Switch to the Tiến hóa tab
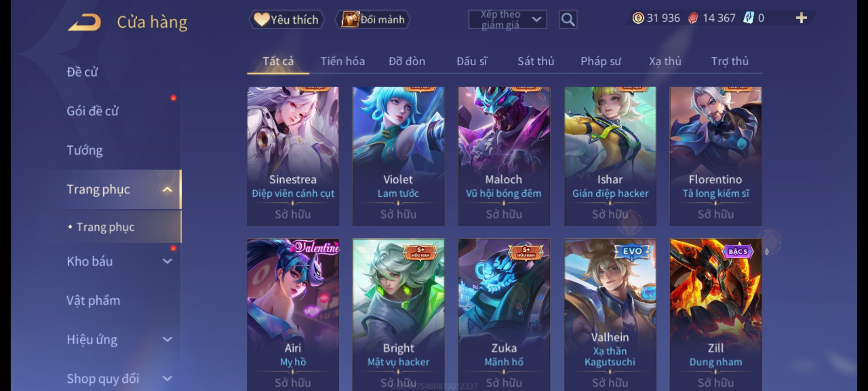This screenshot has height=391, width=868. coord(342,61)
